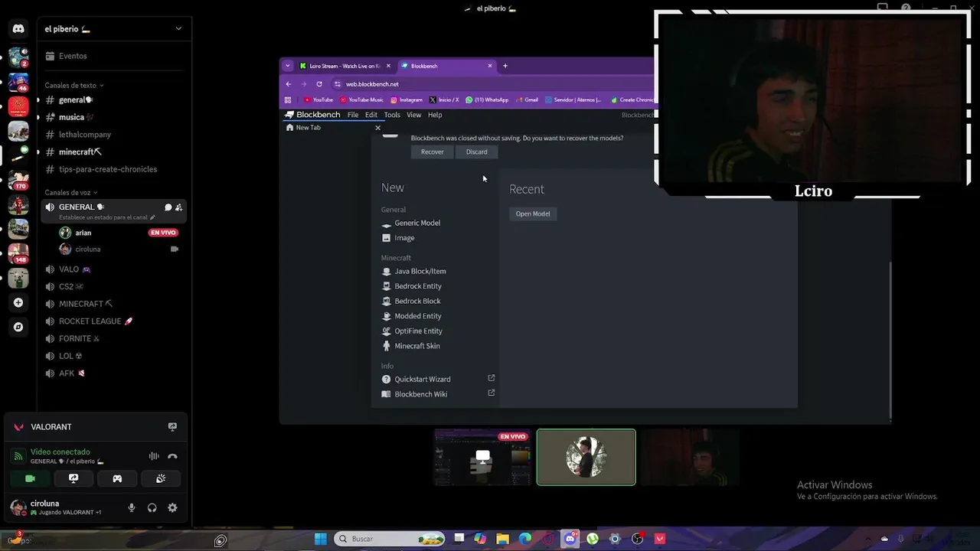Deafen with the headphones icon
The width and height of the screenshot is (980, 551).
click(152, 507)
